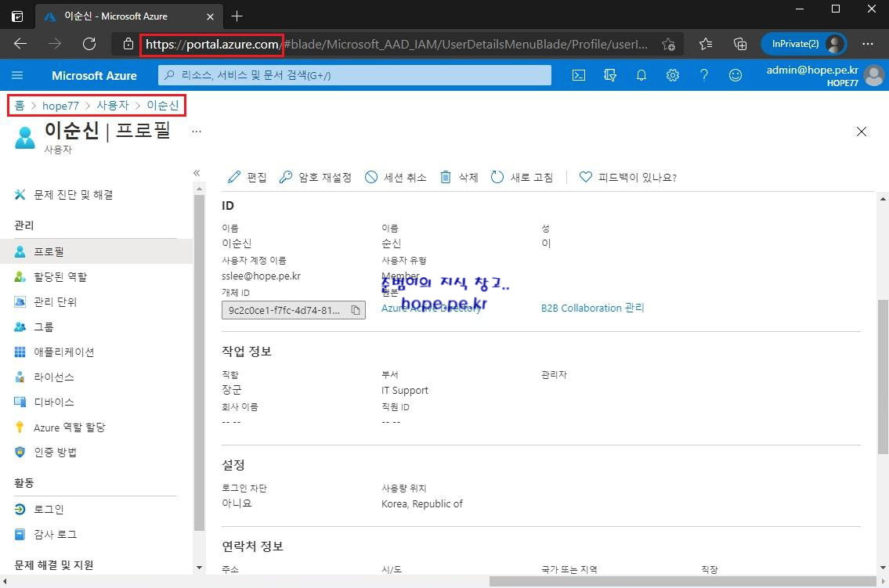Open the help question mark
This screenshot has width=889, height=588.
point(703,75)
